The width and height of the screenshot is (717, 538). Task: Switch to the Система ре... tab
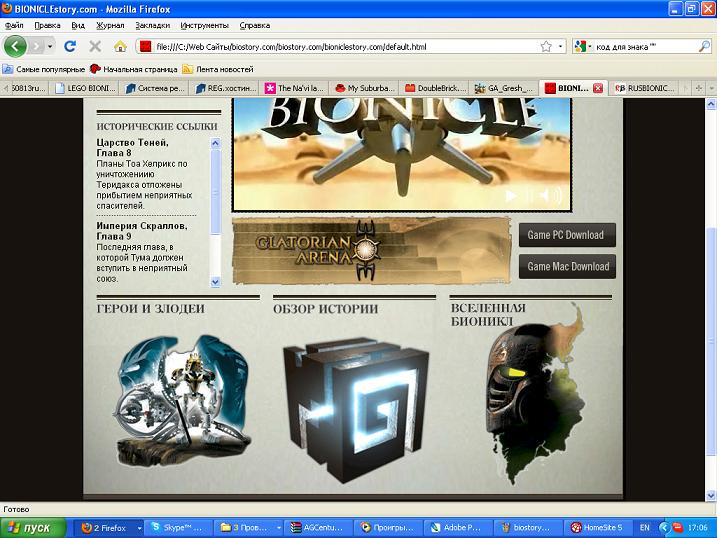[x=155, y=88]
